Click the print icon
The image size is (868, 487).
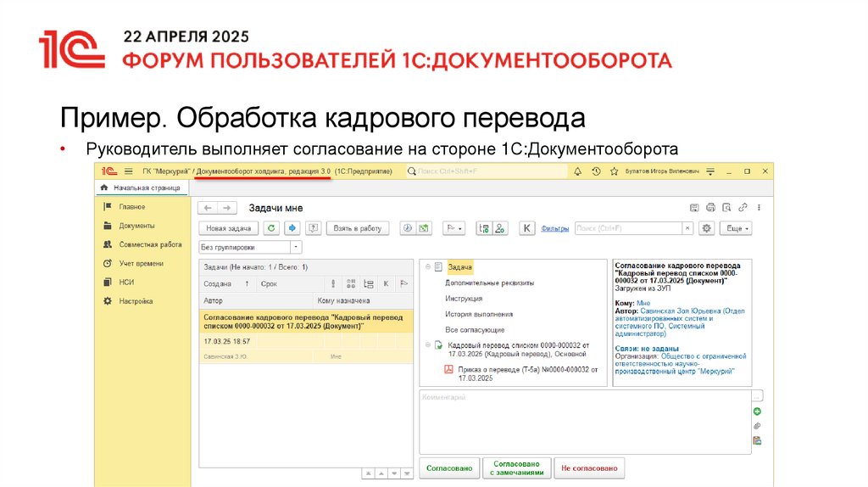pyautogui.click(x=711, y=208)
